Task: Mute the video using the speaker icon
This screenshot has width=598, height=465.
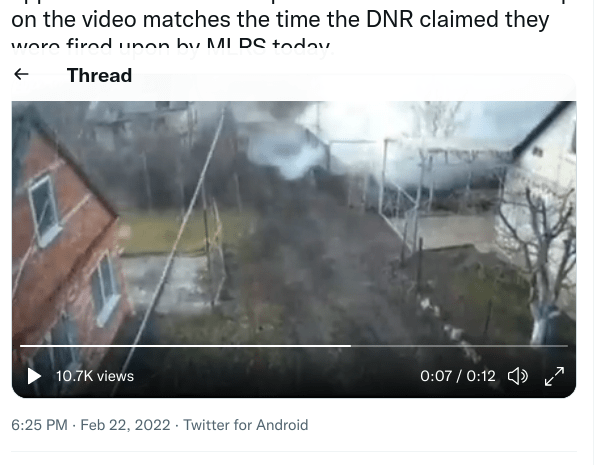Action: 518,376
